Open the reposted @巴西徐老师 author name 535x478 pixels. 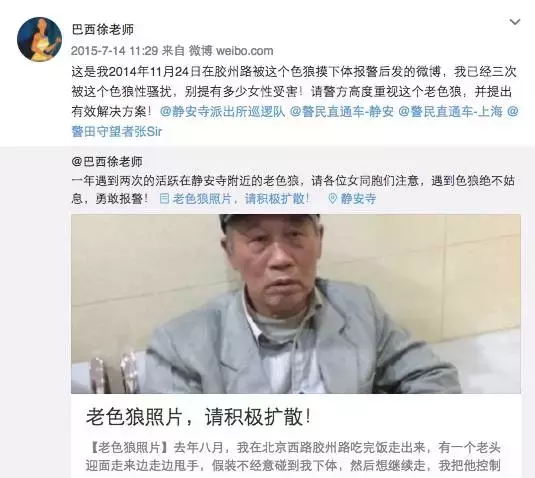point(107,161)
